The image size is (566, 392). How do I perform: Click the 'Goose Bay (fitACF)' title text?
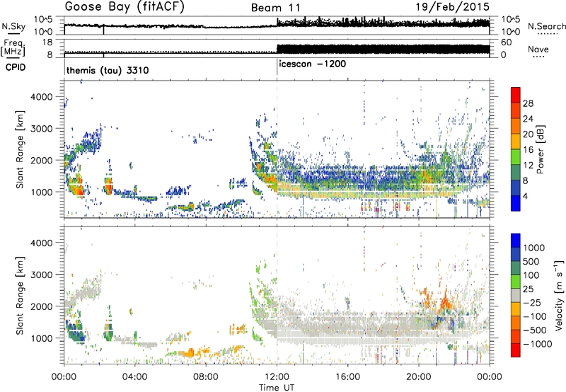125,7
